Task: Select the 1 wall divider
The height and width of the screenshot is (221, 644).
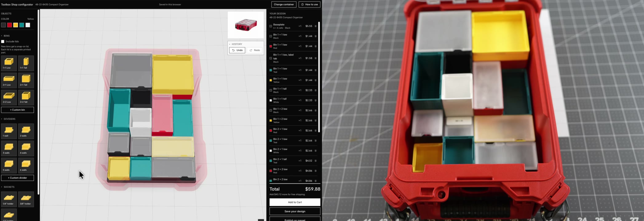Action: [x=9, y=131]
